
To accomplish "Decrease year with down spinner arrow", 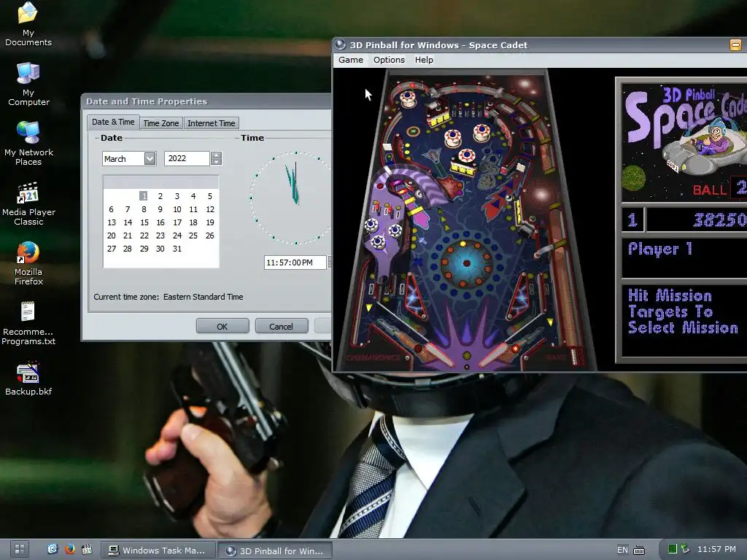I will coord(216,162).
